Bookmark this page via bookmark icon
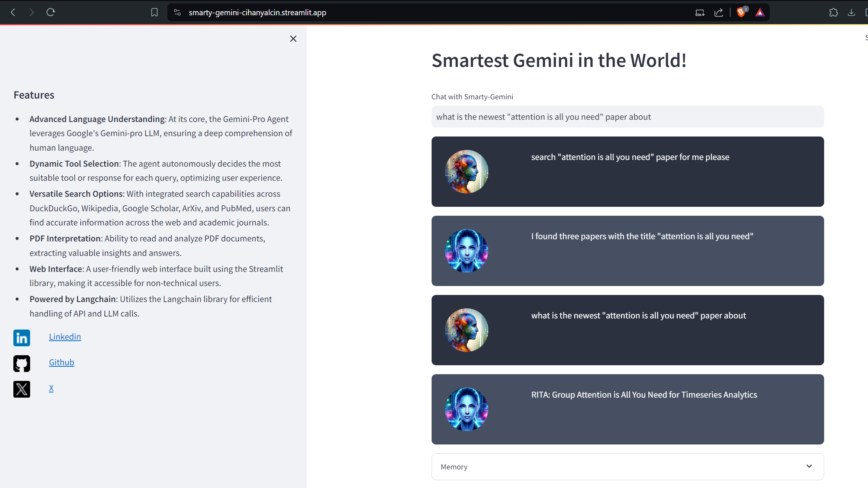 pos(154,12)
